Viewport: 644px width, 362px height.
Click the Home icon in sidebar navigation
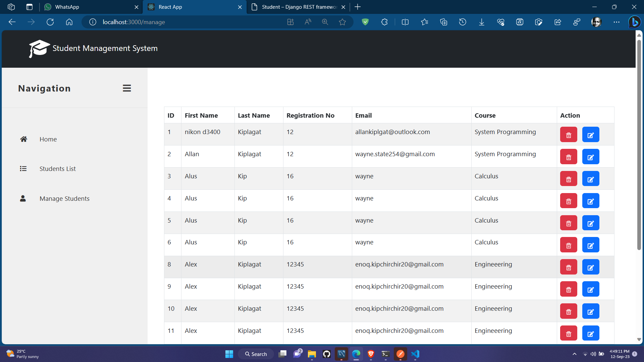pos(23,139)
